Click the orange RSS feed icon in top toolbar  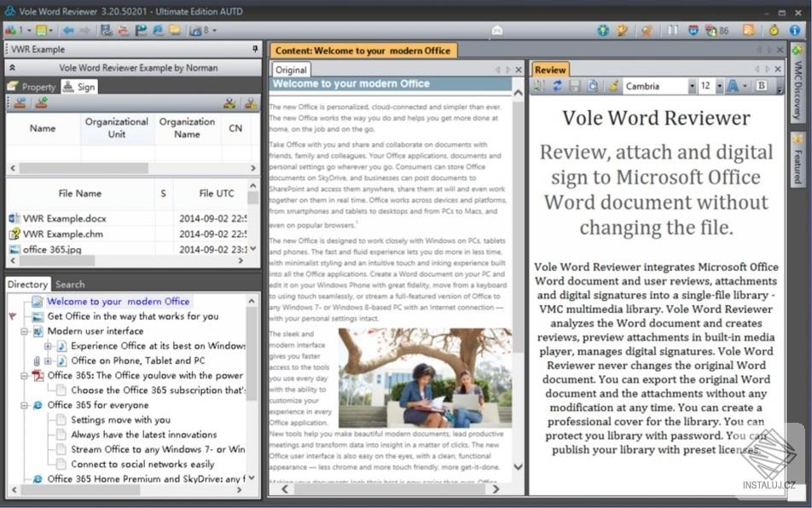coord(748,30)
